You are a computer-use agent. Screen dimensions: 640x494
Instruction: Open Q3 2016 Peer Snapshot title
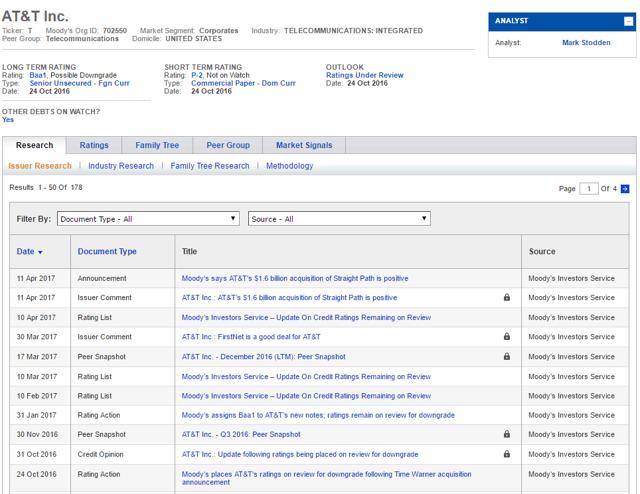pos(241,434)
